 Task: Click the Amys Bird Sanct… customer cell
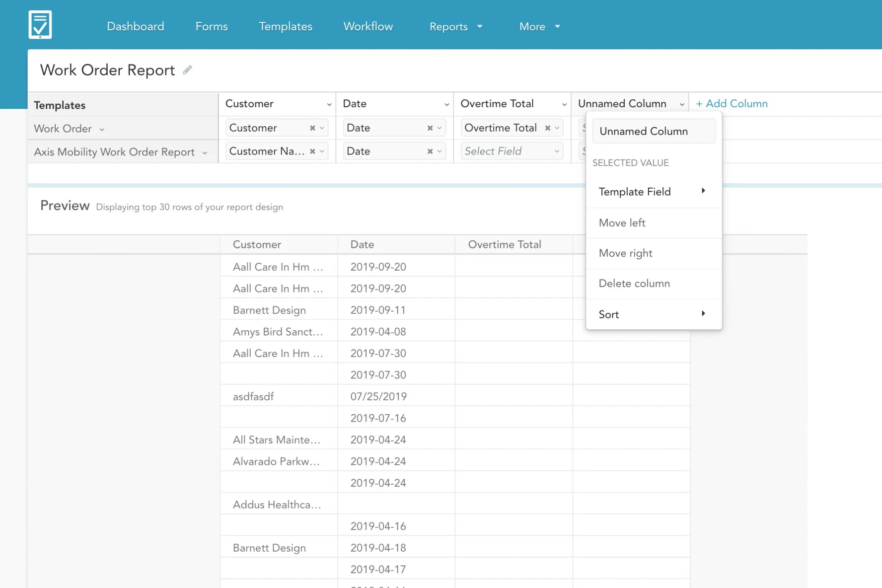[279, 332]
